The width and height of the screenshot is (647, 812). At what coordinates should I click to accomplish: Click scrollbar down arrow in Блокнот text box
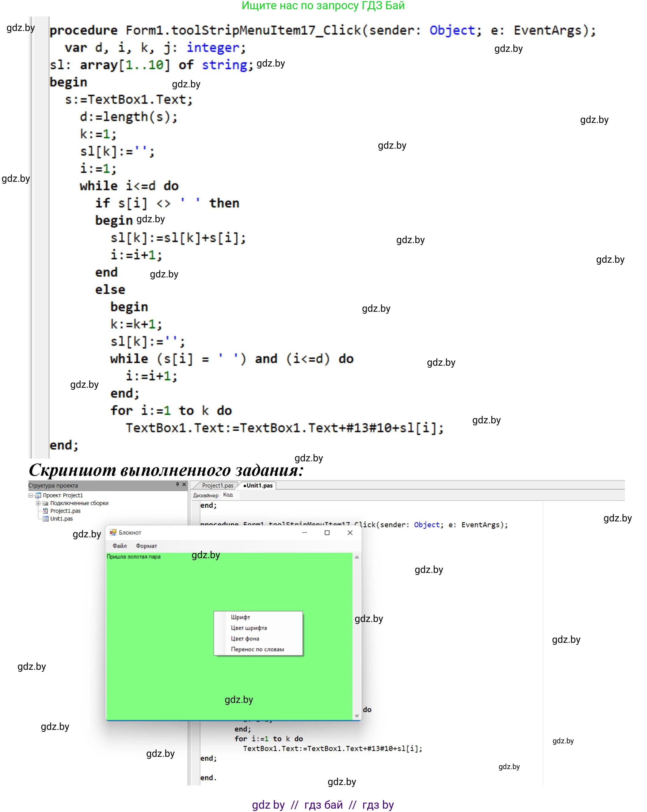357,716
